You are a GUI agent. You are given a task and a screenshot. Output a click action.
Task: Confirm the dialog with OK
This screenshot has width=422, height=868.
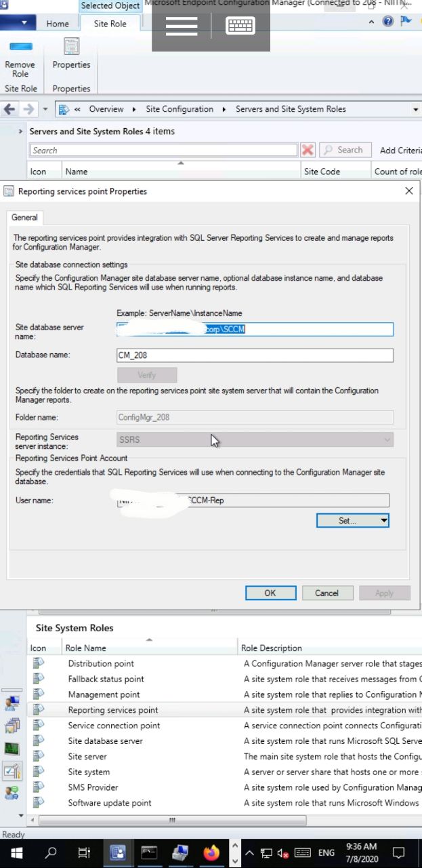[270, 593]
